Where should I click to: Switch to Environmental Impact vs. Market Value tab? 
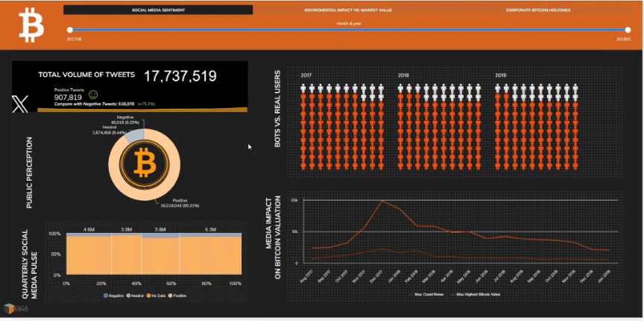point(349,10)
